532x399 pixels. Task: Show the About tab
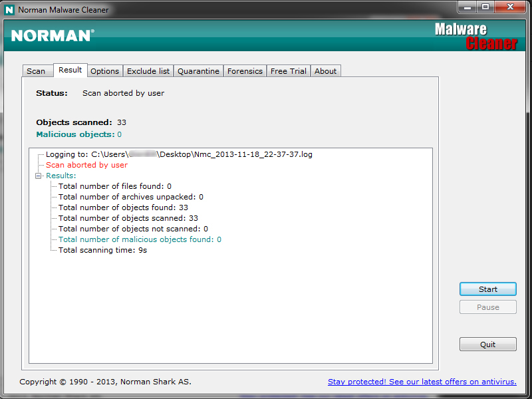326,71
